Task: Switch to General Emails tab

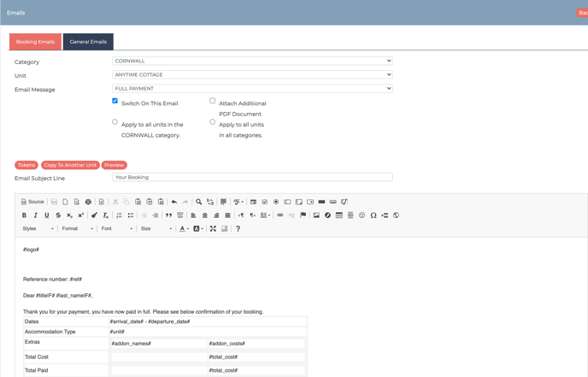Action: [88, 42]
